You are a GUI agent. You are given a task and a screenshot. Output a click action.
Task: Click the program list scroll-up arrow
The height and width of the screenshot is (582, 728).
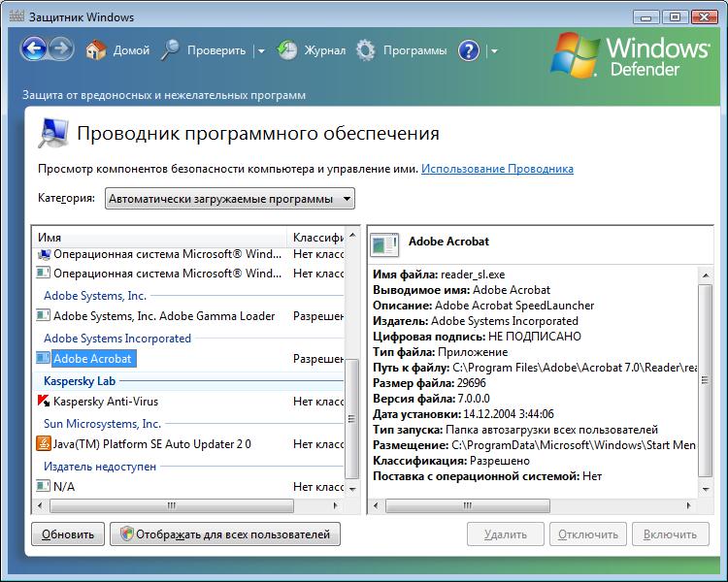[x=352, y=236]
